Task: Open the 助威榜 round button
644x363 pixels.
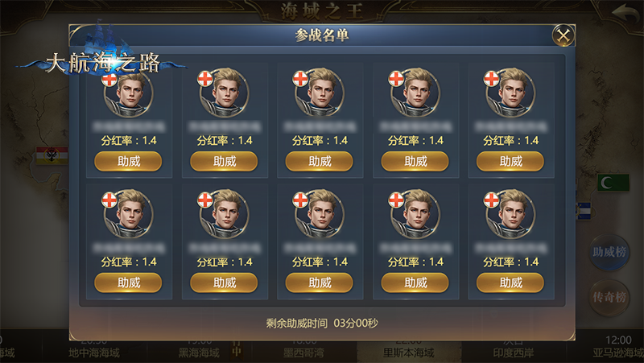Action: pyautogui.click(x=609, y=252)
